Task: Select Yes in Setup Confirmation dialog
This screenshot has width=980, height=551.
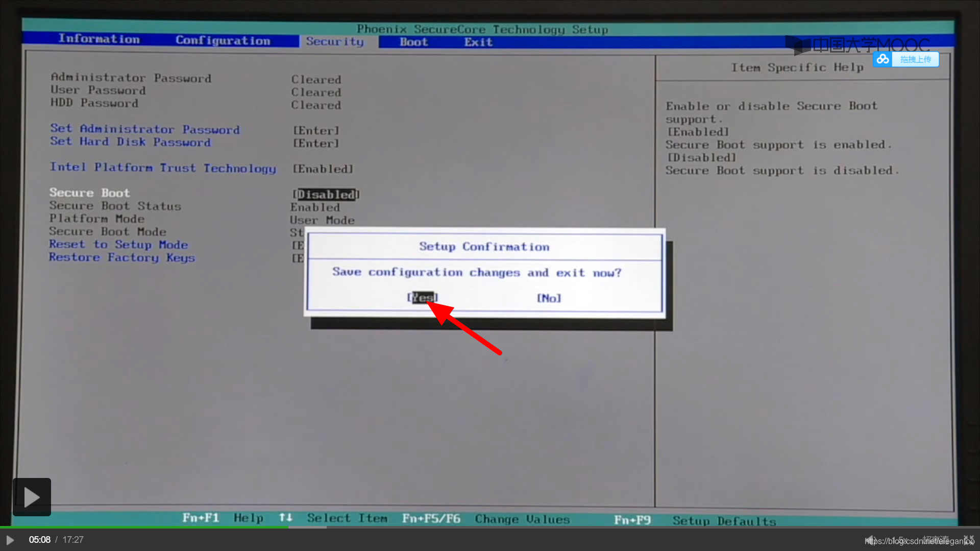Action: coord(422,297)
